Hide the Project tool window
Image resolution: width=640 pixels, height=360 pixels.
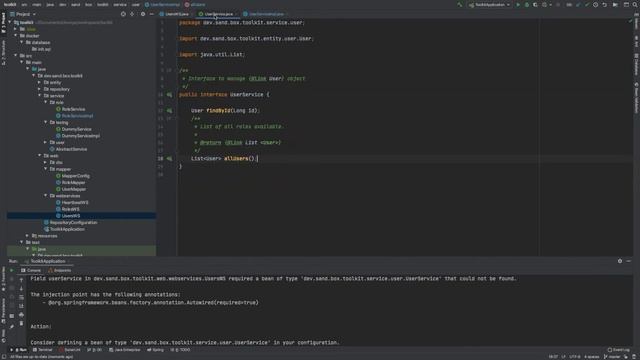[x=151, y=14]
